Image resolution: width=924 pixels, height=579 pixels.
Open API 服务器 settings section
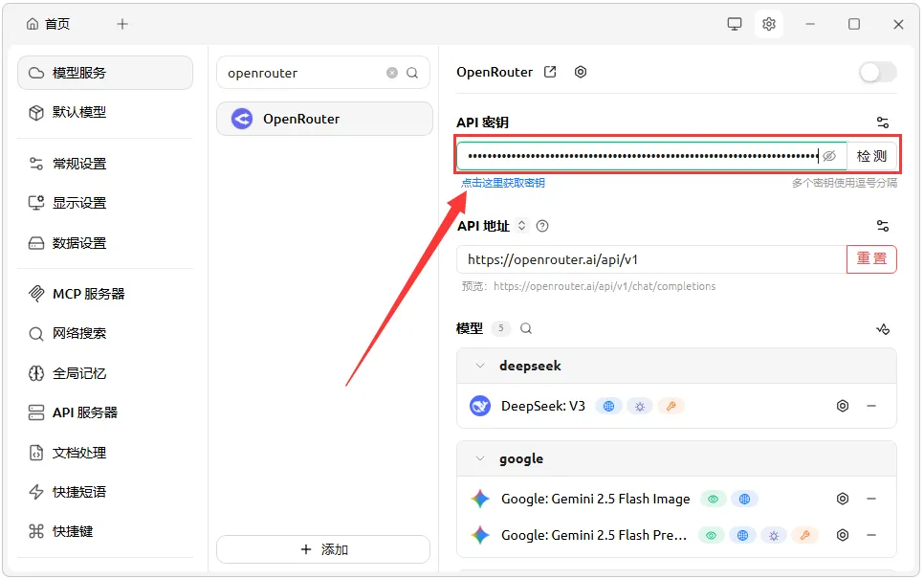pyautogui.click(x=105, y=412)
